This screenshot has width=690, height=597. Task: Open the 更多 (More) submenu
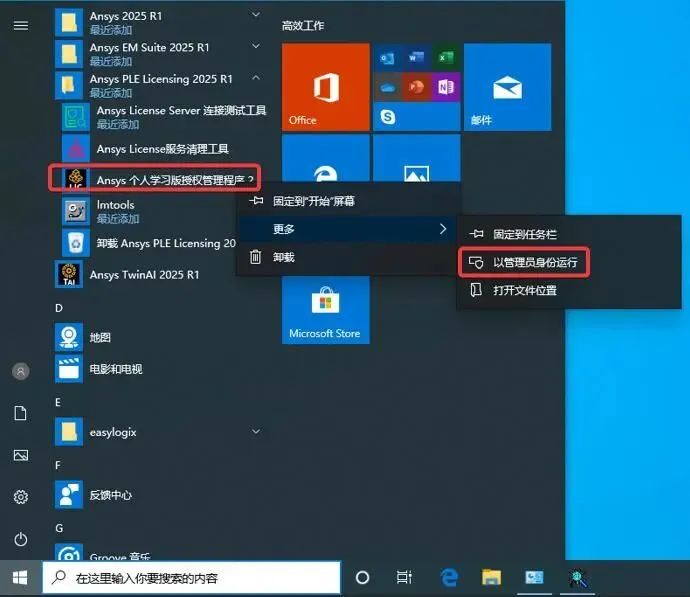point(348,229)
